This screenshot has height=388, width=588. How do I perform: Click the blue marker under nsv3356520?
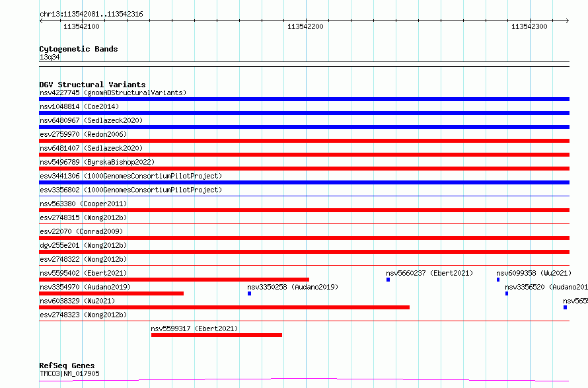[507, 293]
